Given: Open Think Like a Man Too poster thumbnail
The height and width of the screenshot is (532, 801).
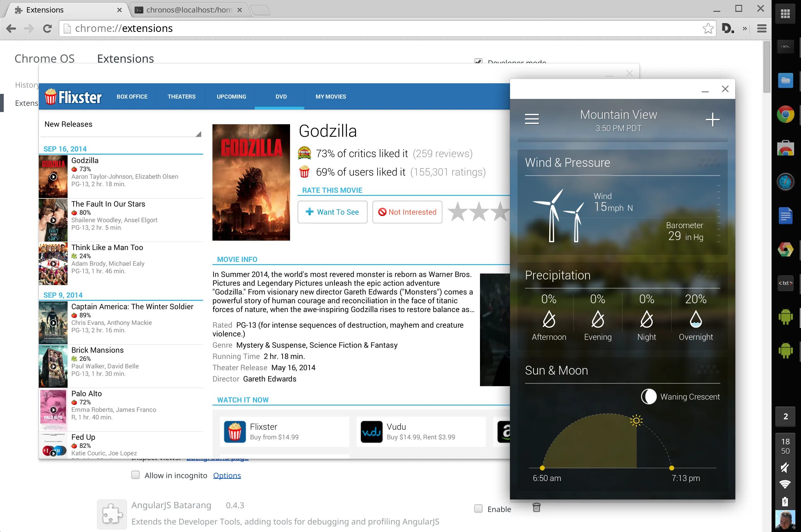Looking at the screenshot, I should tap(53, 263).
